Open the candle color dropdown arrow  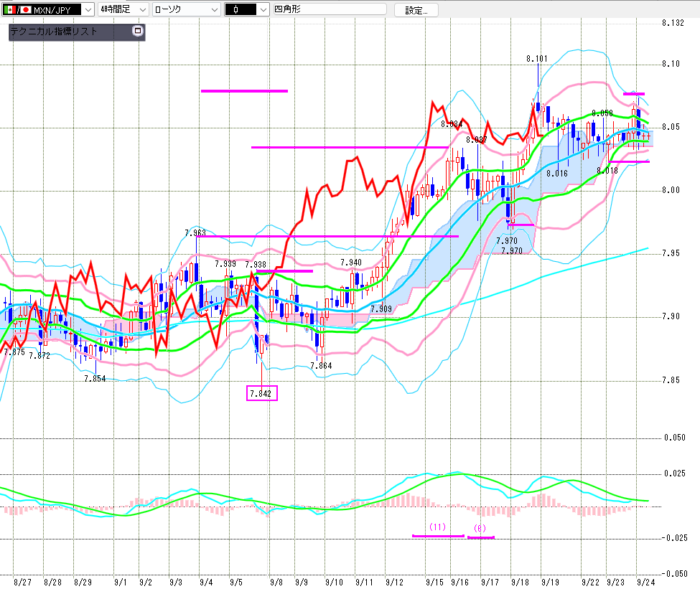pyautogui.click(x=263, y=10)
